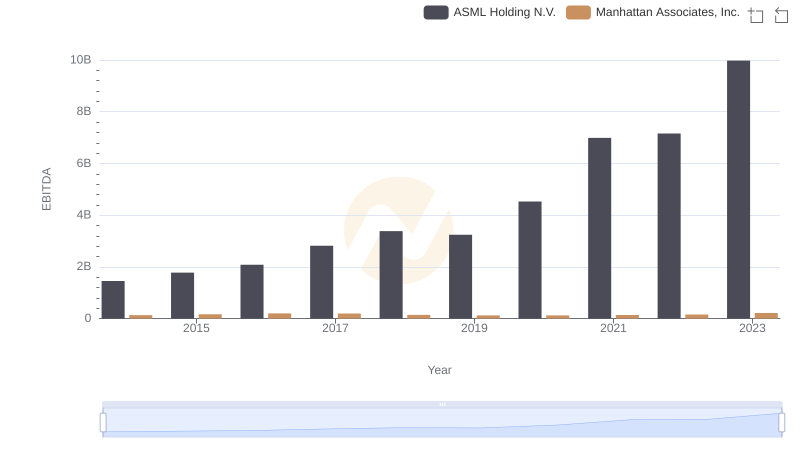The height and width of the screenshot is (461, 800).
Task: Select the 2014 ASML bar
Action: (x=113, y=300)
